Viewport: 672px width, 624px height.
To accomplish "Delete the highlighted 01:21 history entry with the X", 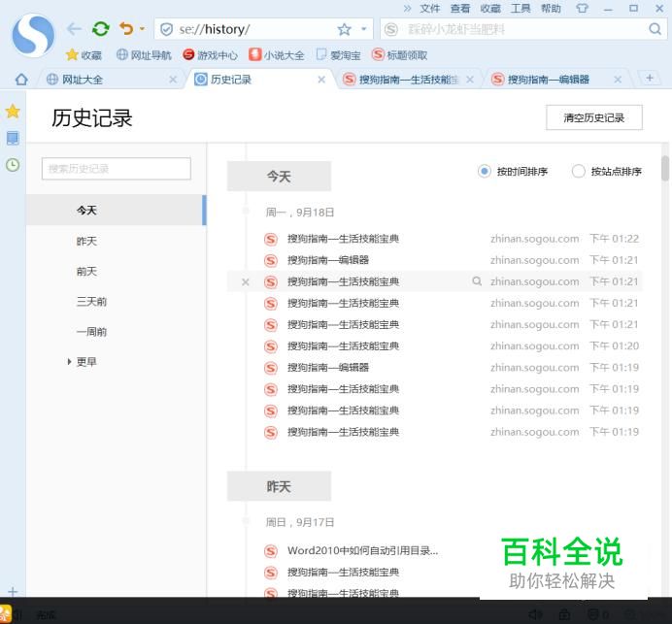I will point(245,281).
